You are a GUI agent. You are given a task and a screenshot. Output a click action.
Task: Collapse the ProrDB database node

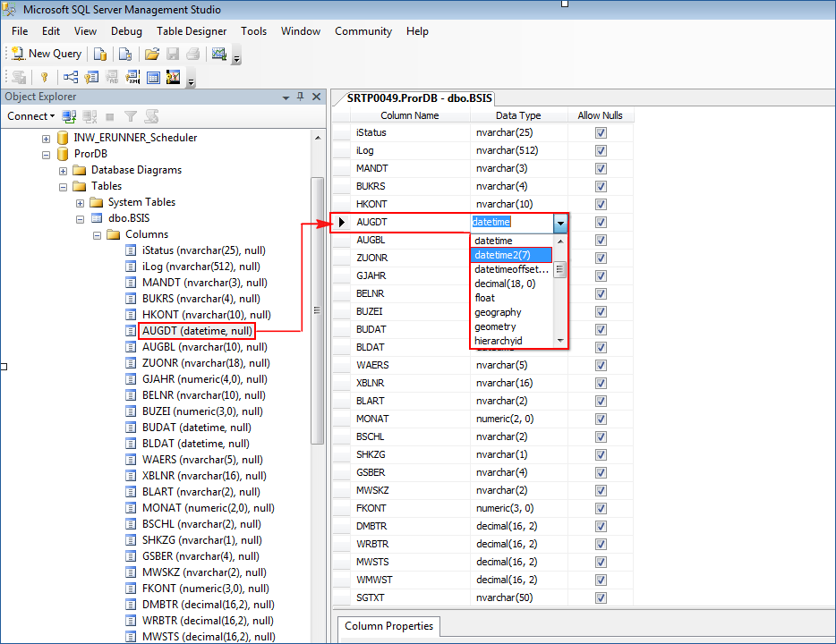coord(46,155)
